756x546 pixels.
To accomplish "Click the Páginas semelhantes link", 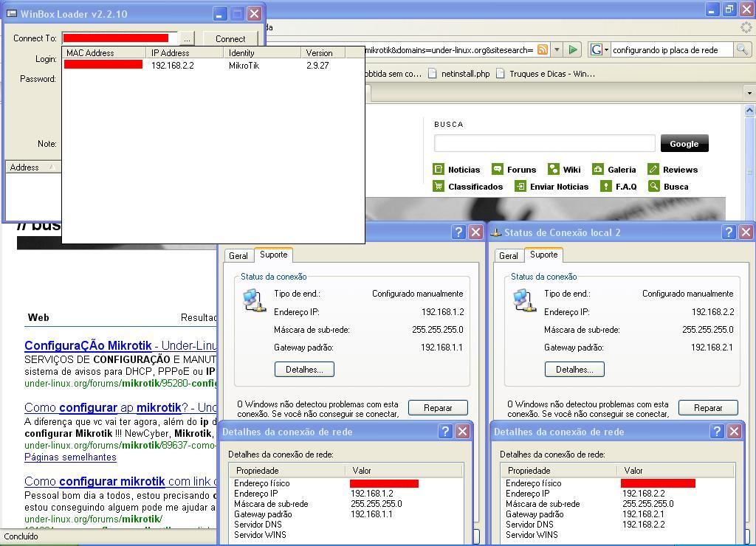I will [x=70, y=457].
